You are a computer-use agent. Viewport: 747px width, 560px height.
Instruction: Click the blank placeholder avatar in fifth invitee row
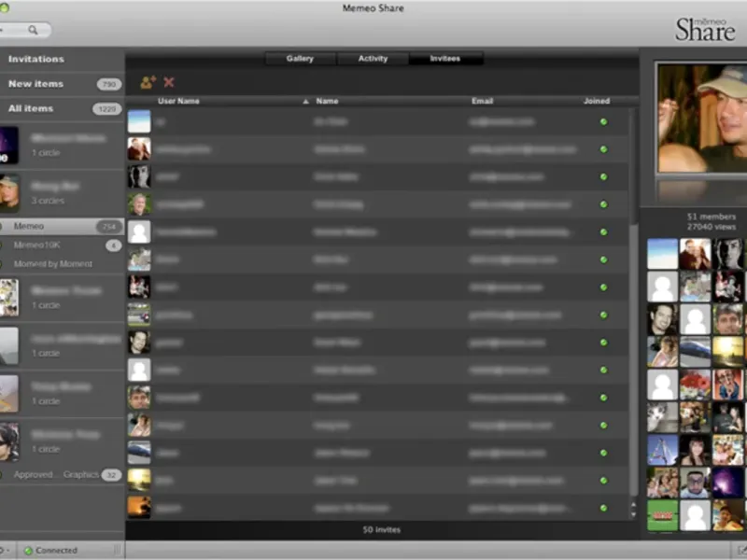pos(139,231)
